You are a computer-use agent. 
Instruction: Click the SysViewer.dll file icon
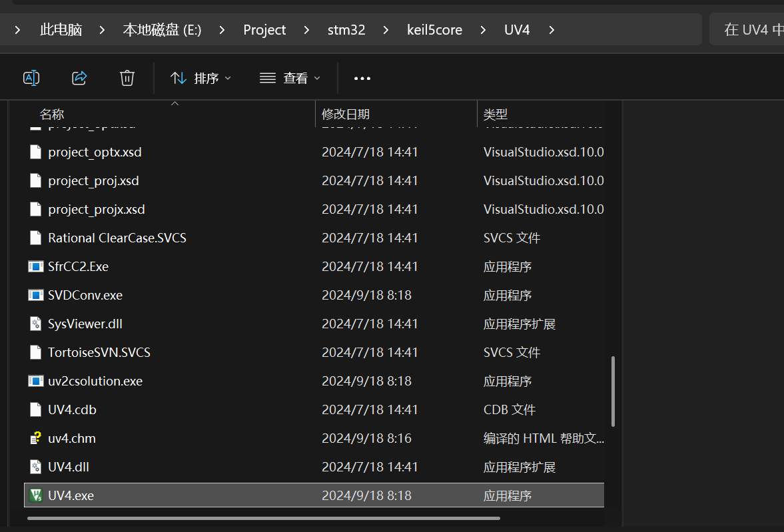(36, 324)
